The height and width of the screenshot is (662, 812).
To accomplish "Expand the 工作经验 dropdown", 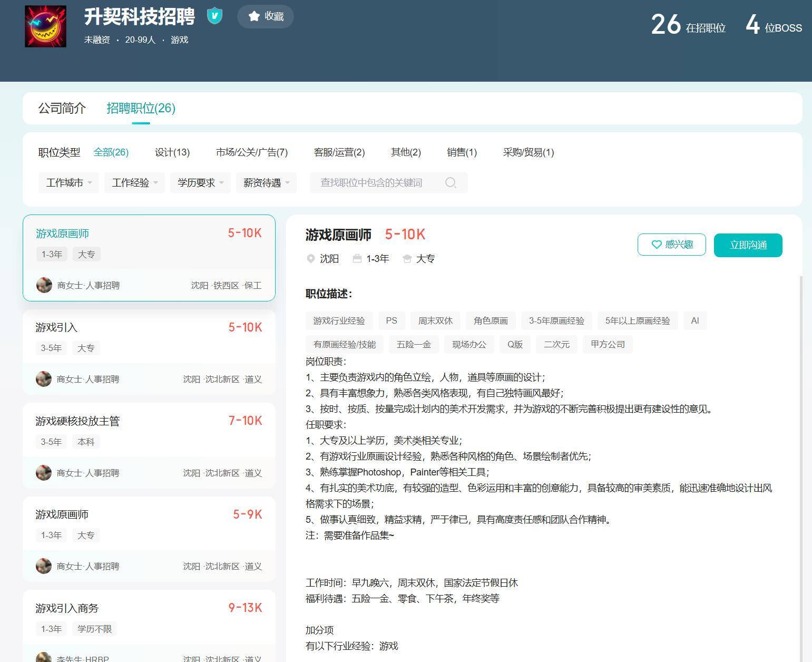I will 134,183.
